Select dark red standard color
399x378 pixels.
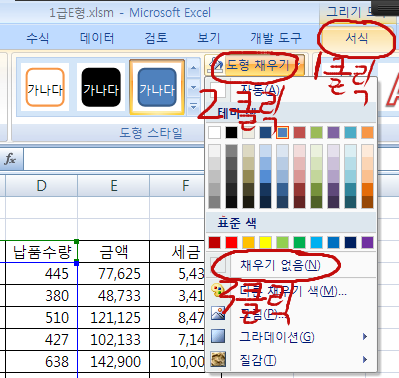(214, 243)
